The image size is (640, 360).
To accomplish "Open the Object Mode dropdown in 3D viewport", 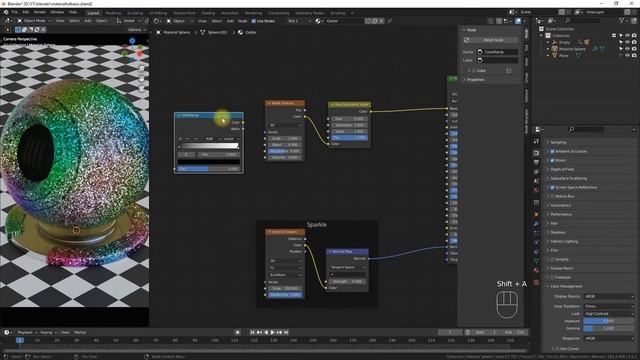I will pos(34,21).
